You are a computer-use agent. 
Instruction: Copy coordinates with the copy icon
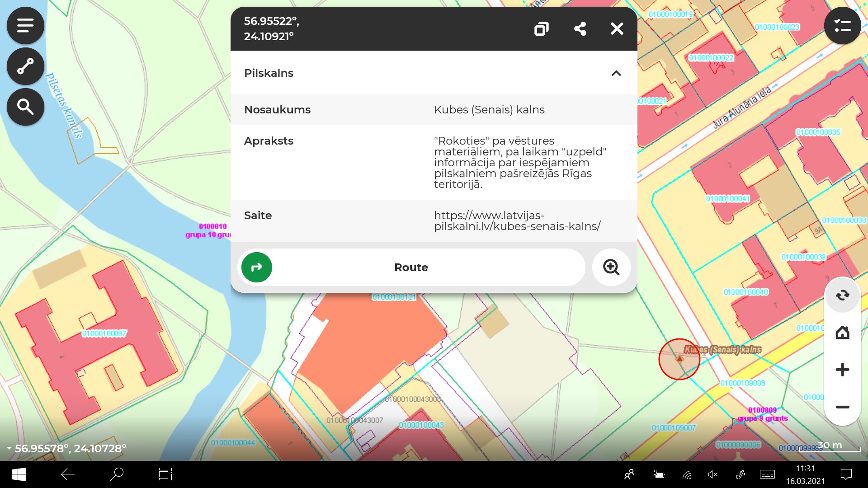pyautogui.click(x=541, y=29)
